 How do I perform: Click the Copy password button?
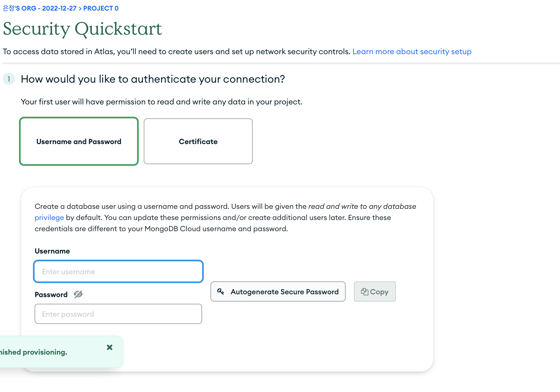pos(375,291)
